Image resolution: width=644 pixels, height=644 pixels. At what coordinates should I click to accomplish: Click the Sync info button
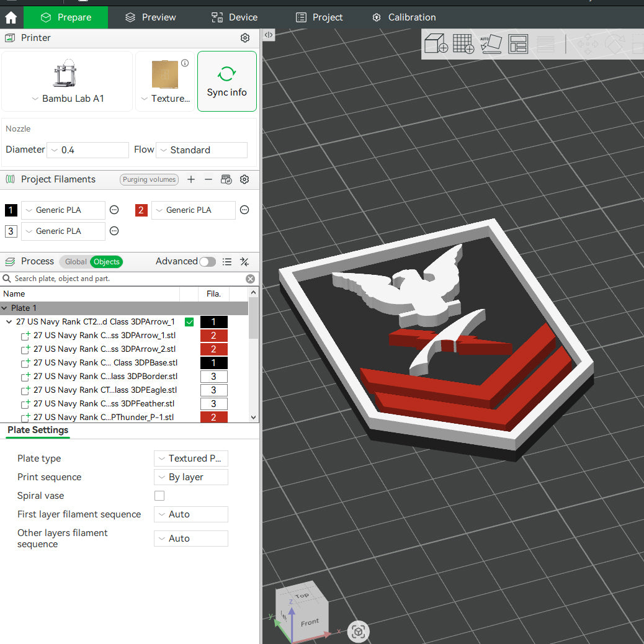coord(226,81)
